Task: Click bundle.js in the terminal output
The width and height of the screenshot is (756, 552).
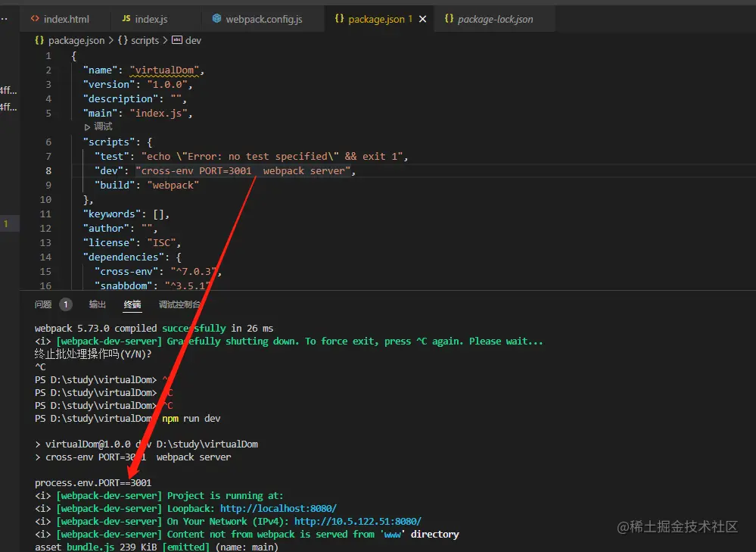Action: tap(90, 547)
